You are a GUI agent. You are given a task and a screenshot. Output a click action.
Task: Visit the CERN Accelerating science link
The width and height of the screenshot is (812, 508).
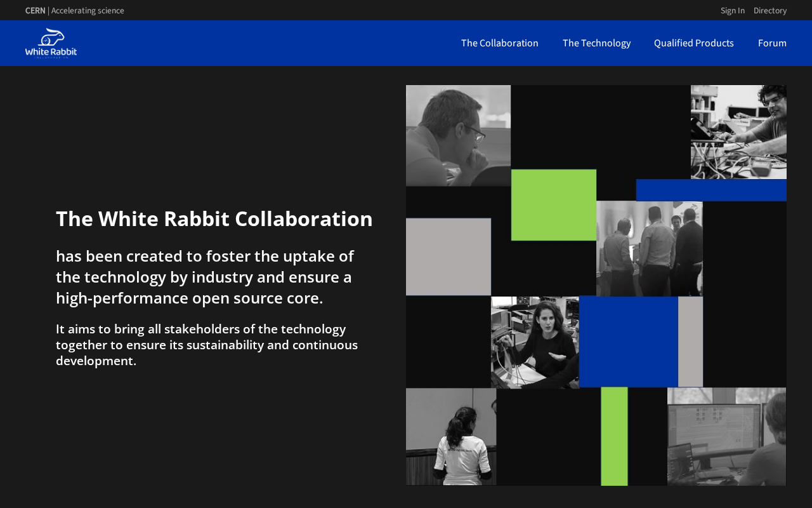(x=75, y=10)
